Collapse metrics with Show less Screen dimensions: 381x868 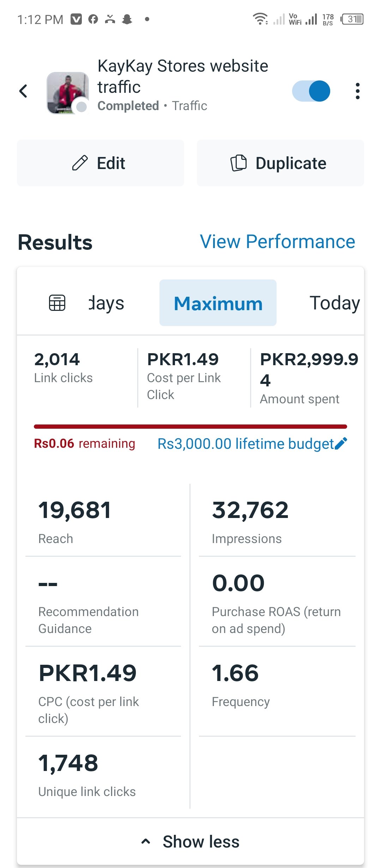190,842
